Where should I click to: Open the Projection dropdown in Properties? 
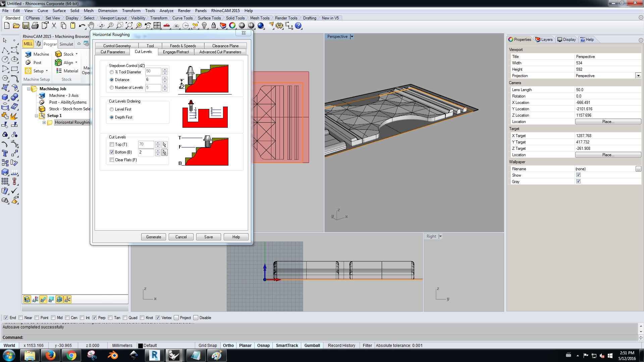coord(638,76)
